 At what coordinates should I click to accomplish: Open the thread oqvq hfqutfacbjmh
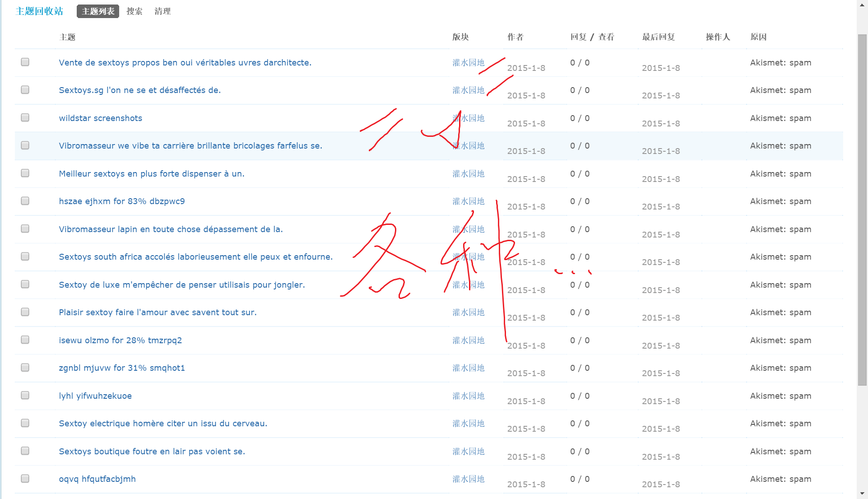[x=97, y=479]
